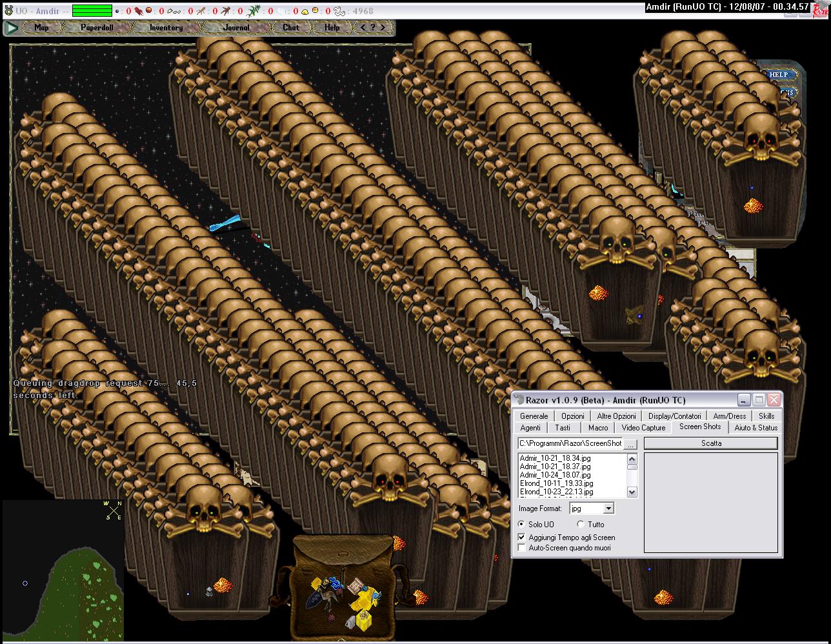
Task: Click the yellow cube in the backpack
Action: coord(365,619)
